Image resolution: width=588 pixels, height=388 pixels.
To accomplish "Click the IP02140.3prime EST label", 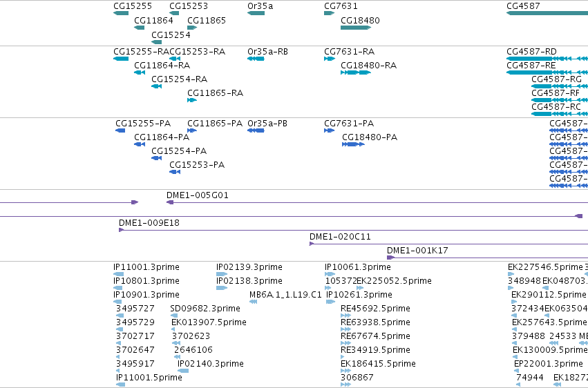I will click(211, 364).
